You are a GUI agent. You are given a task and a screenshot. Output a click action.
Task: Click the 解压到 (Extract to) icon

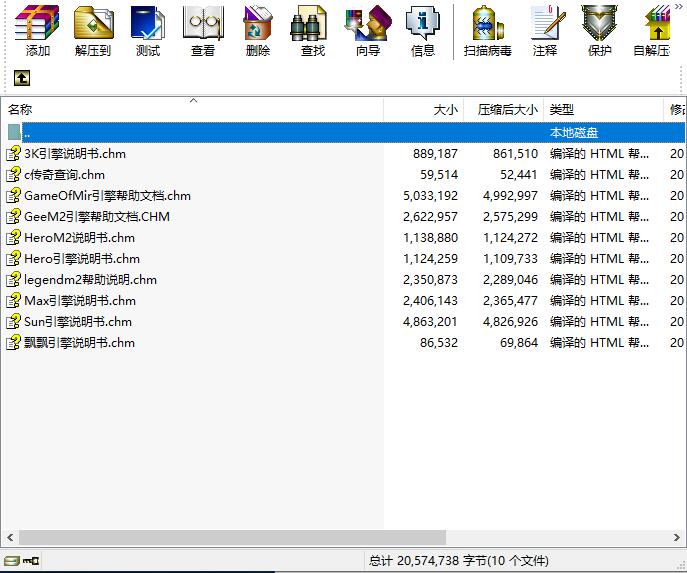pyautogui.click(x=93, y=31)
